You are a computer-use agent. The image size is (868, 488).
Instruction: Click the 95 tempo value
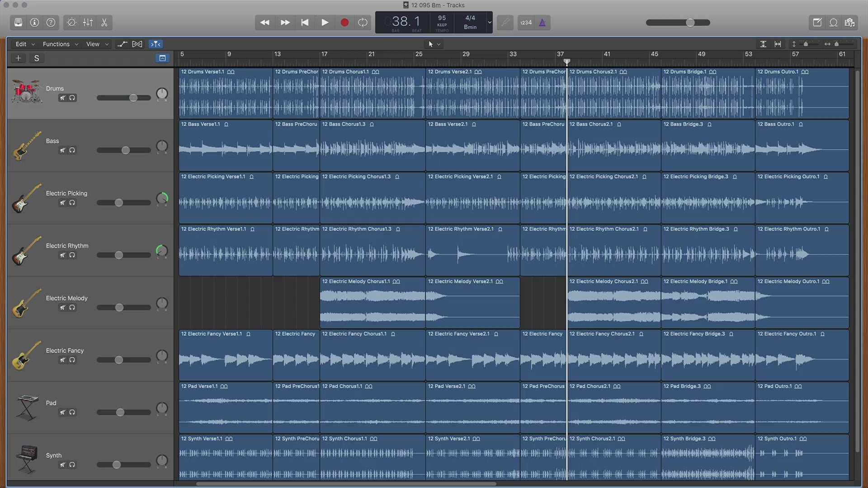[x=442, y=18]
